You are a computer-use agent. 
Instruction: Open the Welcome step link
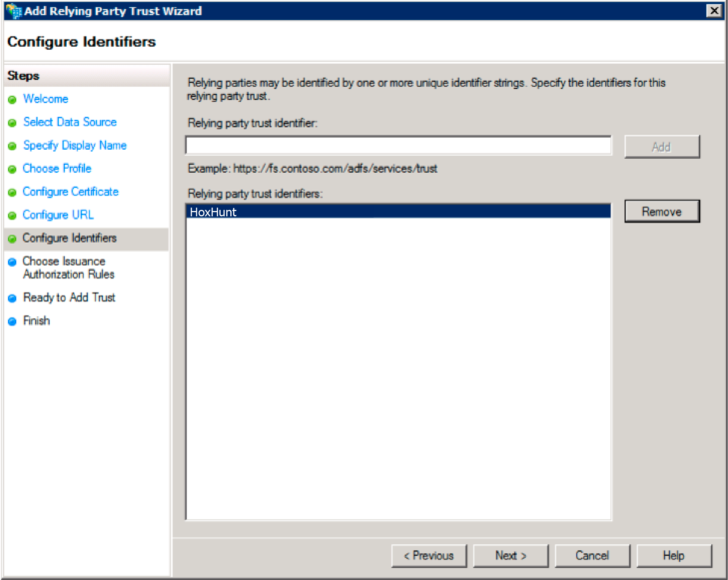[45, 99]
